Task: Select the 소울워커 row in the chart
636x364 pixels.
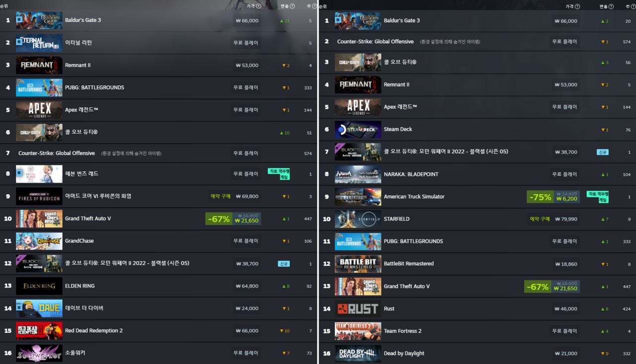Action: (149, 353)
